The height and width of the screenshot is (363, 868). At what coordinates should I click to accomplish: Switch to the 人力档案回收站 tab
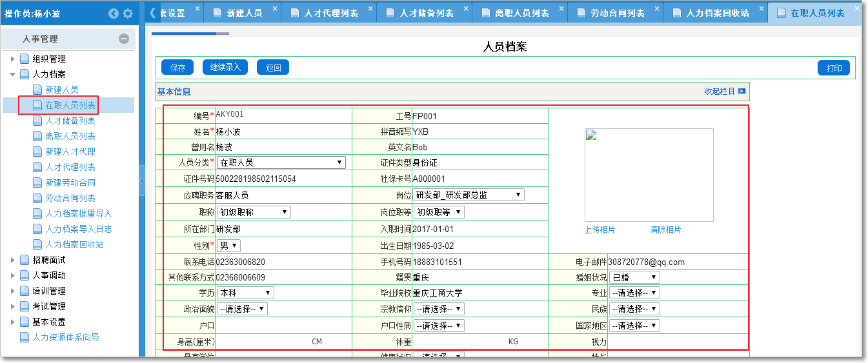(717, 13)
